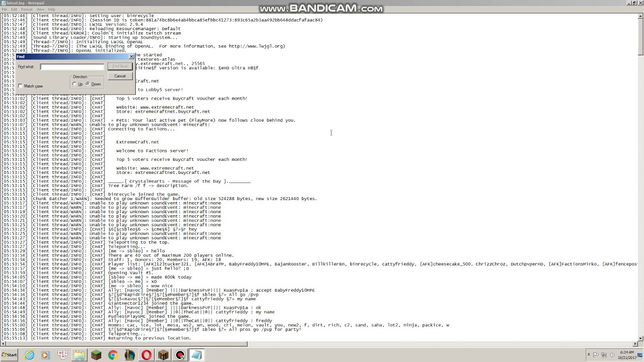Open Windows Explorer folder icon
Image resolution: width=644 pixels, height=362 pixels.
point(79,355)
